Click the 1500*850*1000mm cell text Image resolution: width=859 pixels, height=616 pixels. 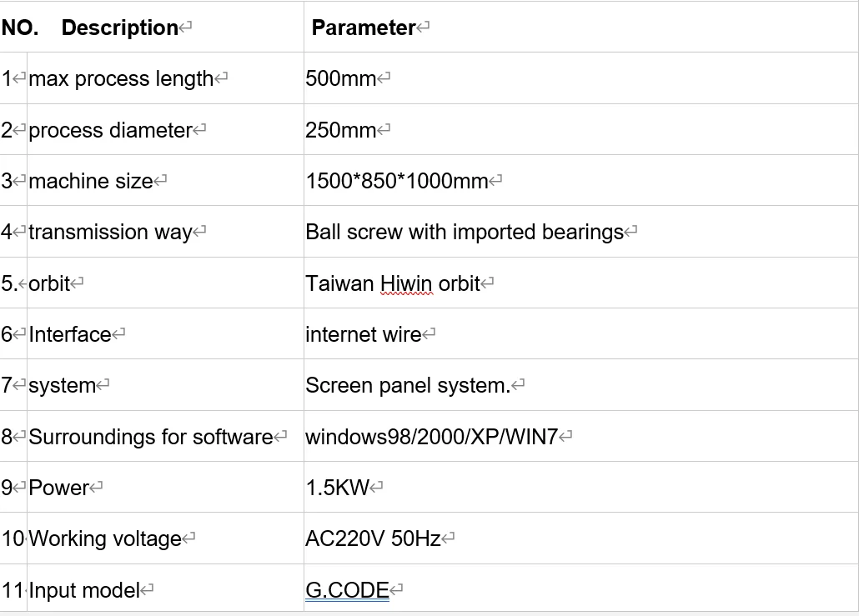pyautogui.click(x=397, y=181)
